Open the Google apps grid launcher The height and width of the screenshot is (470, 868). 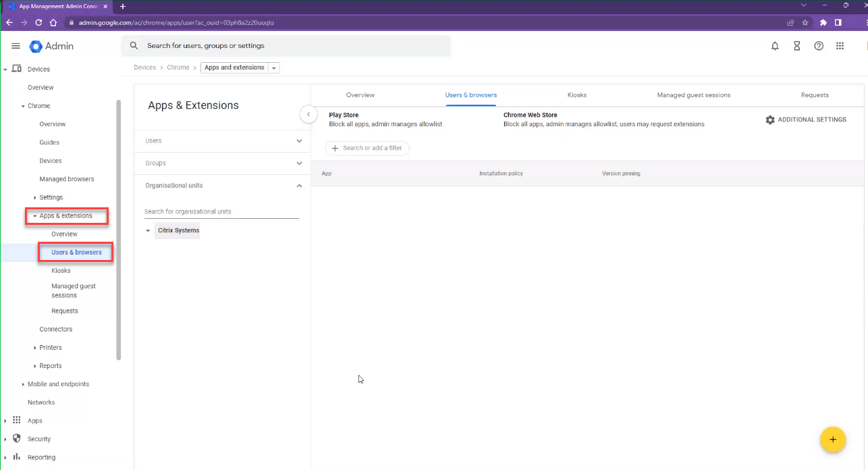pyautogui.click(x=840, y=46)
